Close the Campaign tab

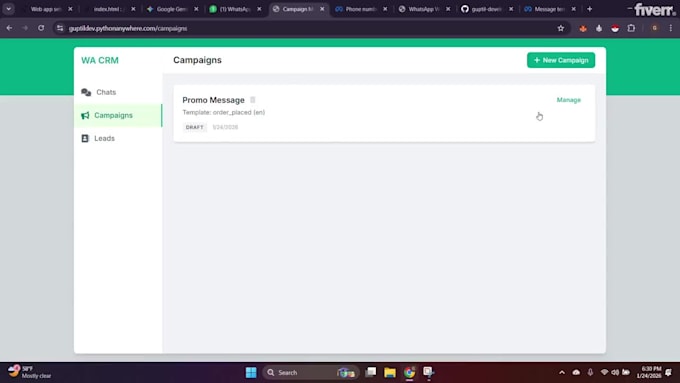[x=322, y=9]
